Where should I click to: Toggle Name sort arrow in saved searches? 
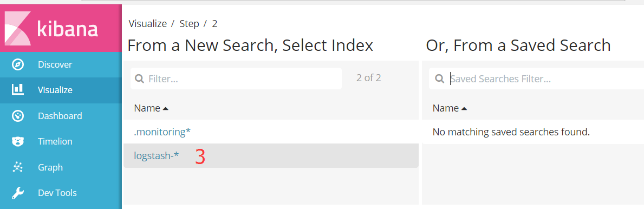point(464,108)
